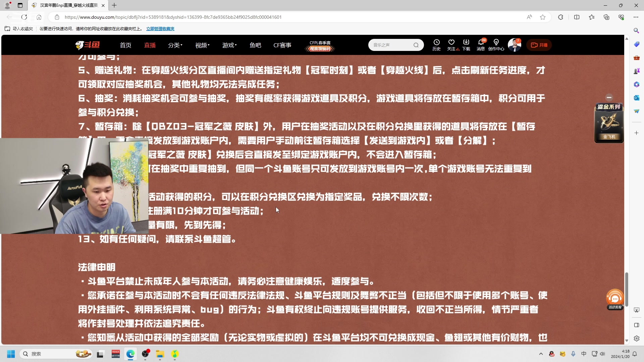
Task: Expand the 视频 video dropdown
Action: tap(202, 45)
